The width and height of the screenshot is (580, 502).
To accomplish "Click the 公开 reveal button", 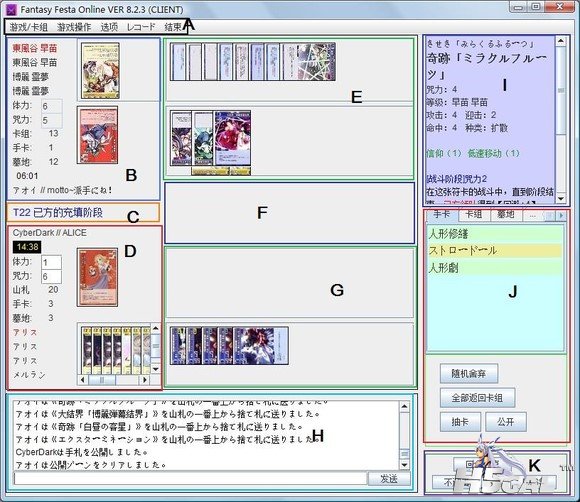I will click(x=506, y=422).
